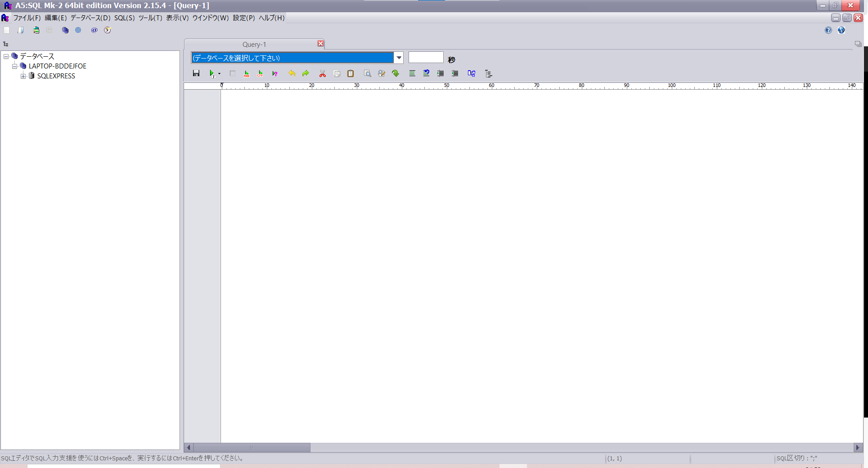Screen dimensions: 868x468
Task: Open the ツール(T) menu
Action: coord(150,18)
